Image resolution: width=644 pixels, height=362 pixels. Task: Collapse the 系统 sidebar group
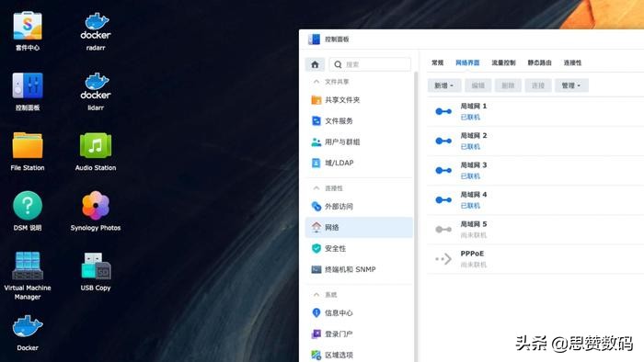click(316, 295)
